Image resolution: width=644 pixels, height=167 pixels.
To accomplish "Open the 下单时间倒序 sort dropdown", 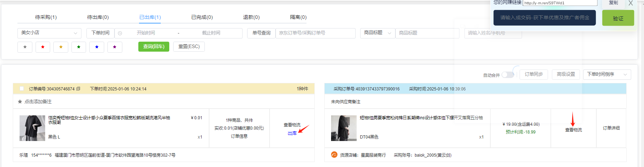I will pos(607,74).
